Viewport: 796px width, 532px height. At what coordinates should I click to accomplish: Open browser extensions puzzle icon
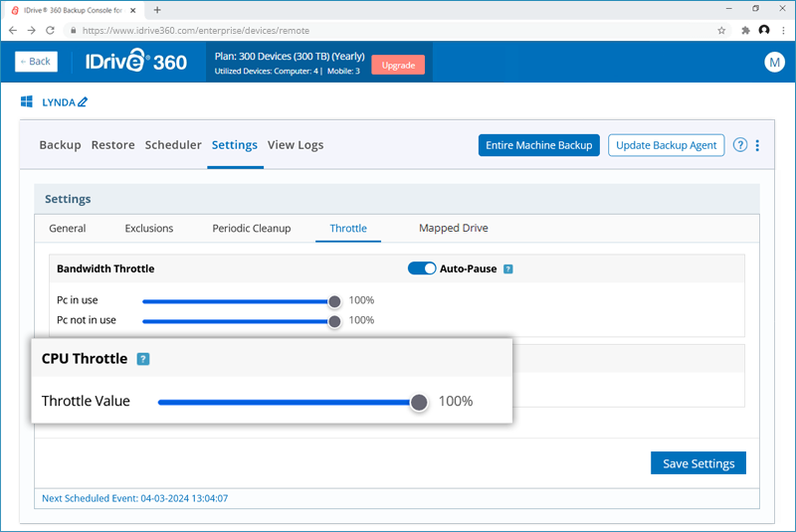point(745,31)
